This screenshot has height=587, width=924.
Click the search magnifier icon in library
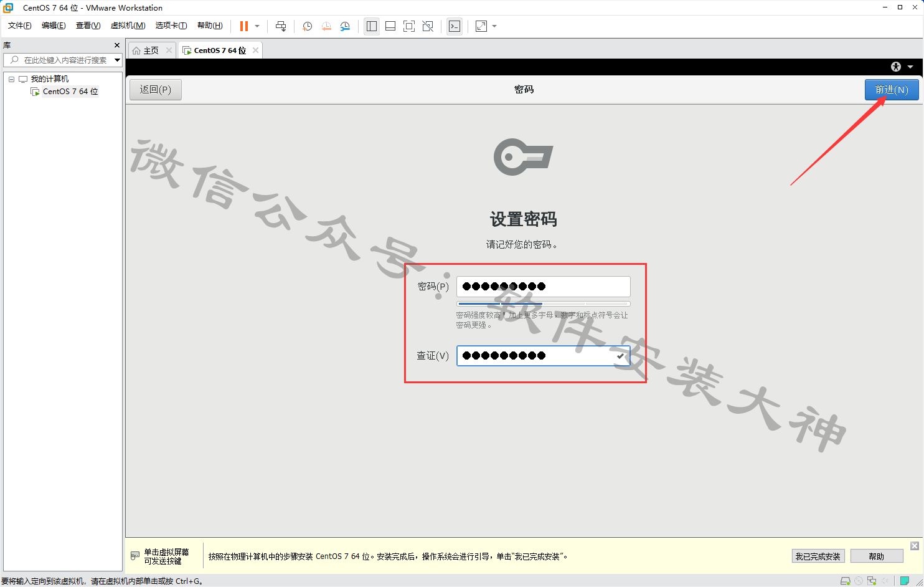click(x=14, y=60)
